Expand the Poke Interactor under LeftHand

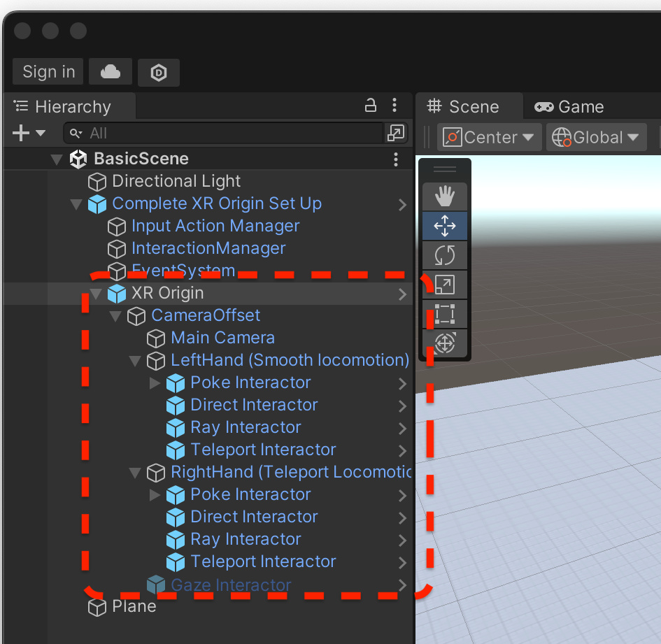coord(152,382)
